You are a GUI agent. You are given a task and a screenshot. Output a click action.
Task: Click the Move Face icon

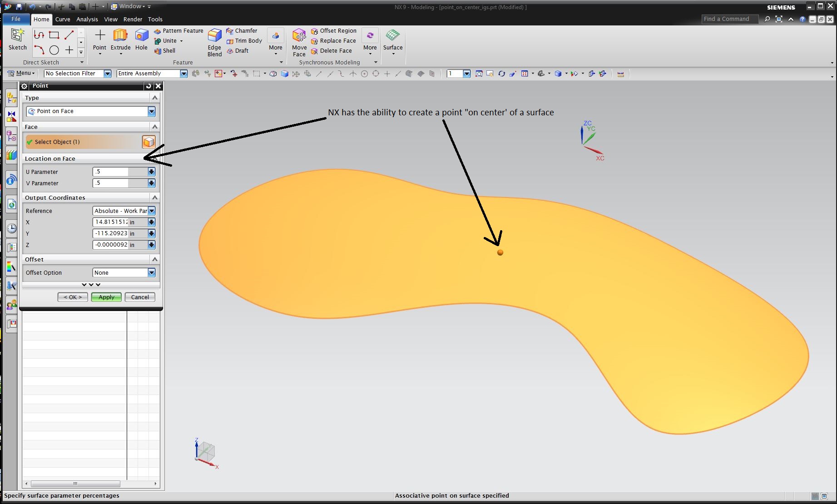pyautogui.click(x=299, y=36)
